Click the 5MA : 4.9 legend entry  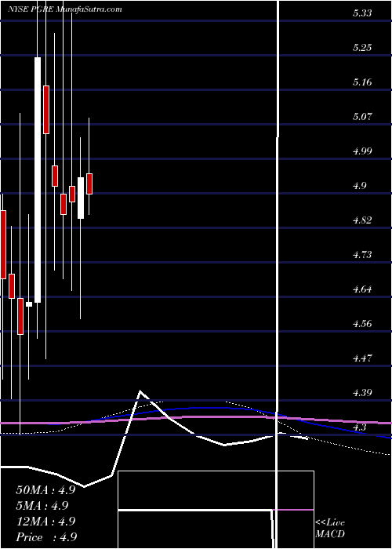click(42, 505)
